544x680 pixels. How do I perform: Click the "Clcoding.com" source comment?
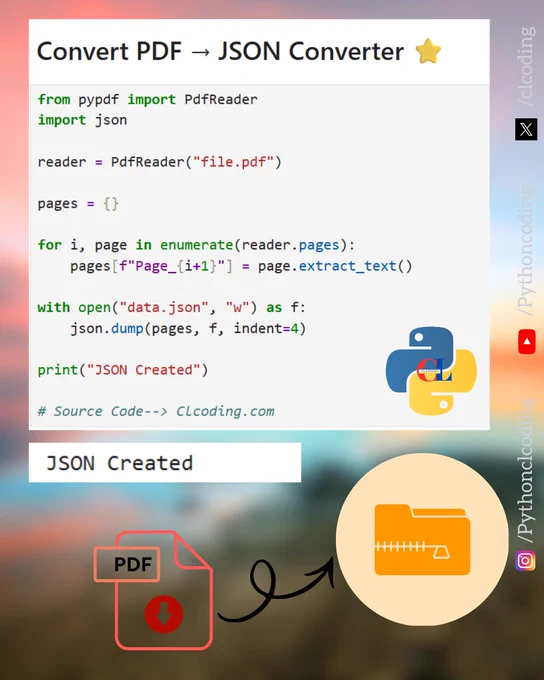(225, 411)
